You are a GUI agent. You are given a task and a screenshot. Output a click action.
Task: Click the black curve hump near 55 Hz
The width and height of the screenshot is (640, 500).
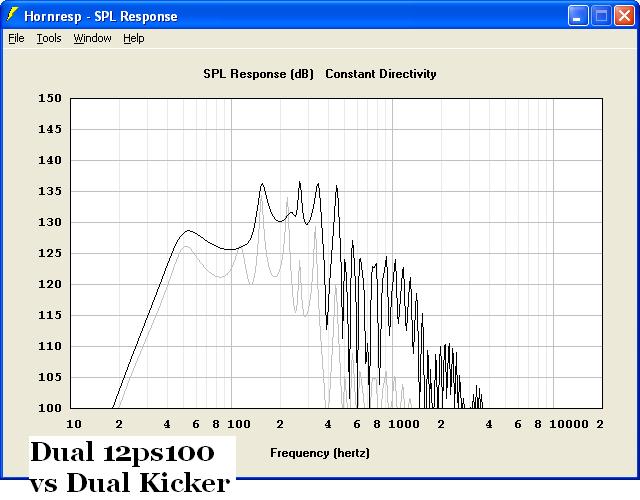click(x=188, y=231)
